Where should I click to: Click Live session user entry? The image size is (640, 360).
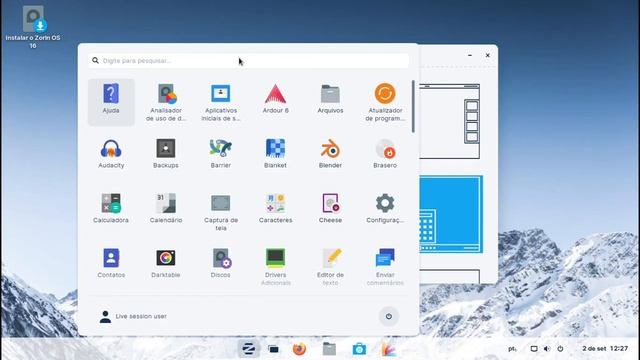[x=133, y=316]
